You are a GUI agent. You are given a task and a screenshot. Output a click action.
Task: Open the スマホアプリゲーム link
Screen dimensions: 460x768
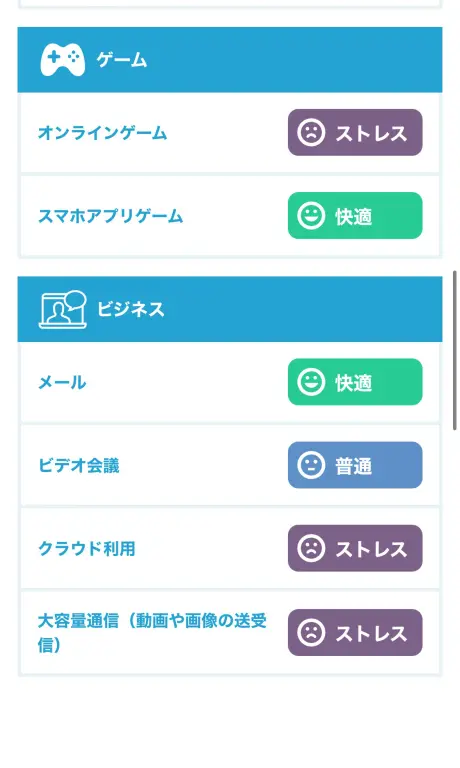111,216
